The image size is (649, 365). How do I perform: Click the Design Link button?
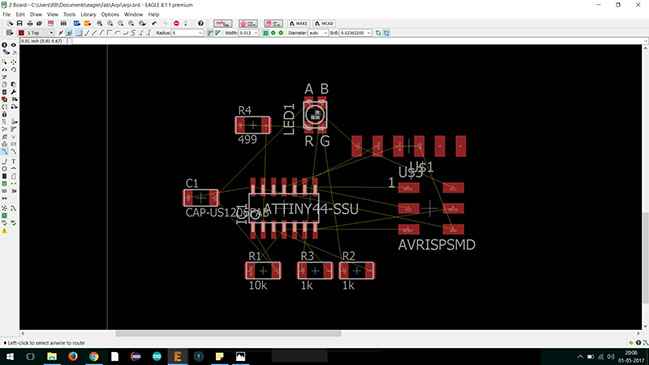click(223, 24)
